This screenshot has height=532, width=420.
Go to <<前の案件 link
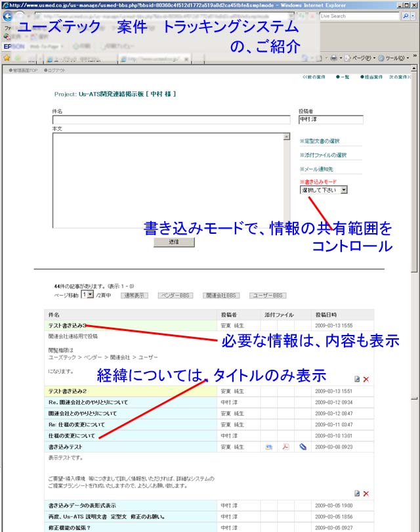click(x=314, y=77)
